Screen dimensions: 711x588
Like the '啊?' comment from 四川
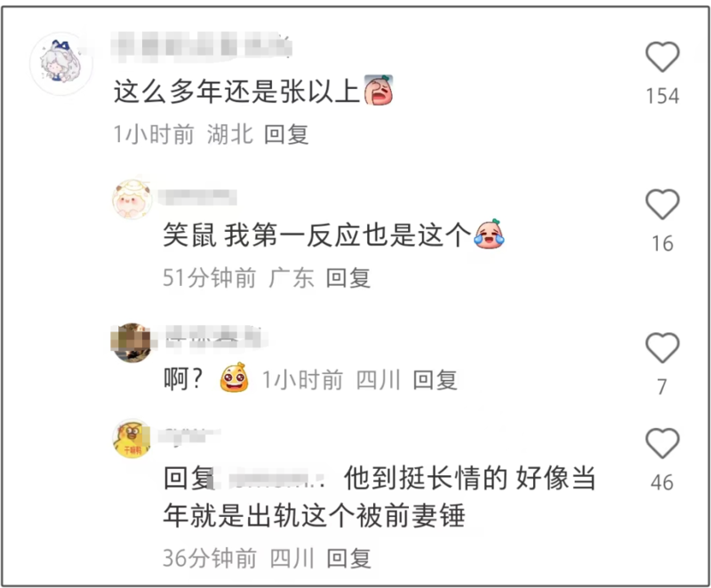click(662, 347)
